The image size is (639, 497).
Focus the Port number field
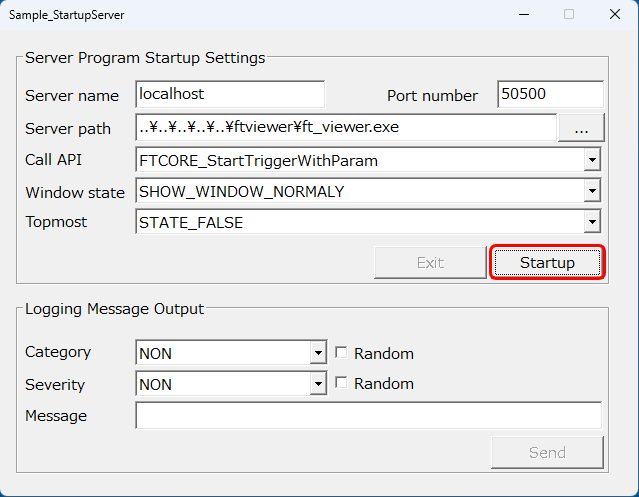(549, 95)
